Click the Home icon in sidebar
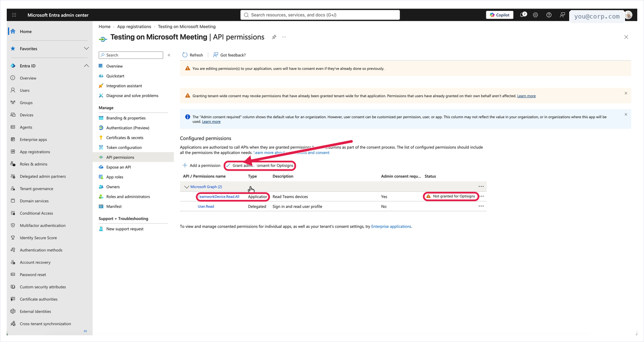Screen dimensions: 644x342 [13, 32]
